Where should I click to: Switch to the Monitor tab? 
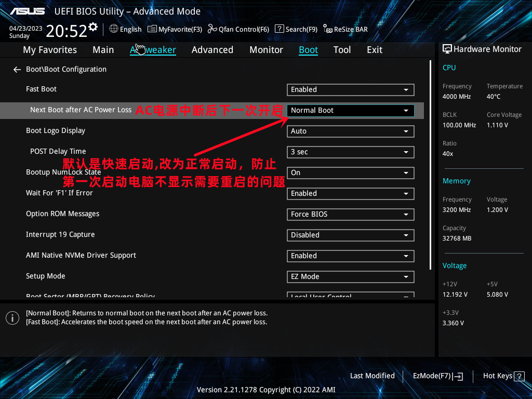click(x=267, y=50)
